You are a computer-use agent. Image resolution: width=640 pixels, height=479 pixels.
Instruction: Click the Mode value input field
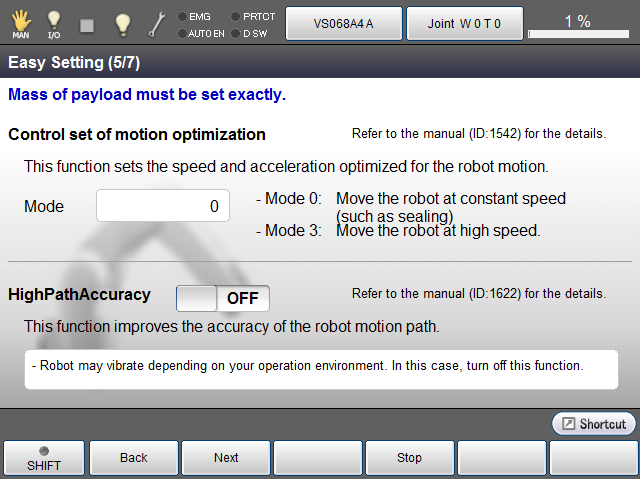(163, 206)
